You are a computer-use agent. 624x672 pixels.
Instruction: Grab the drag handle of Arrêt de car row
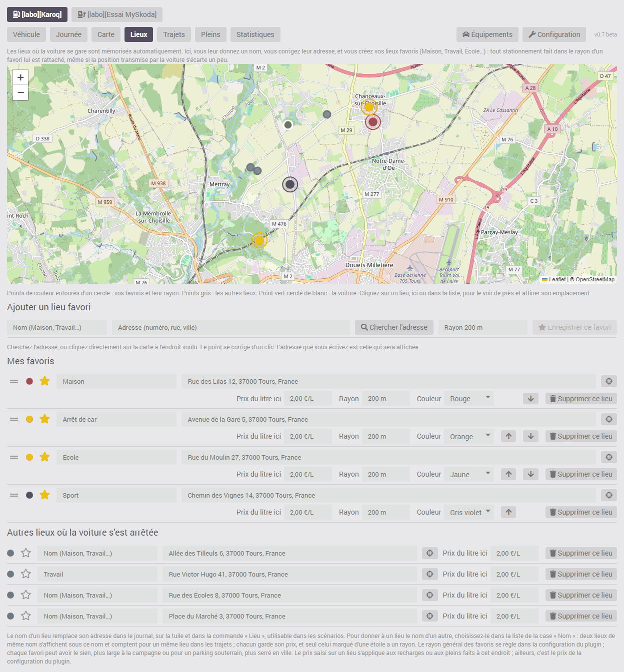[x=14, y=419]
